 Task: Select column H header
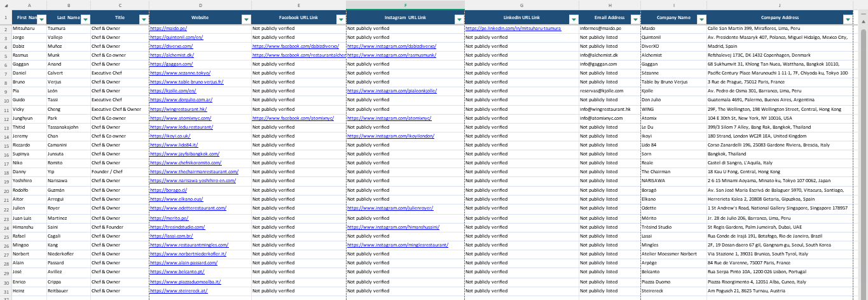610,4
